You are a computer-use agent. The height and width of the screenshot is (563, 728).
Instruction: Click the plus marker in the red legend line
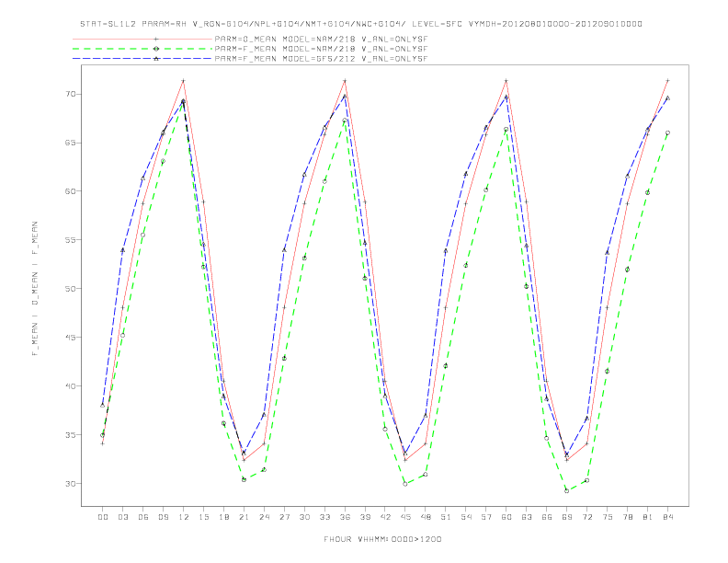pyautogui.click(x=156, y=39)
